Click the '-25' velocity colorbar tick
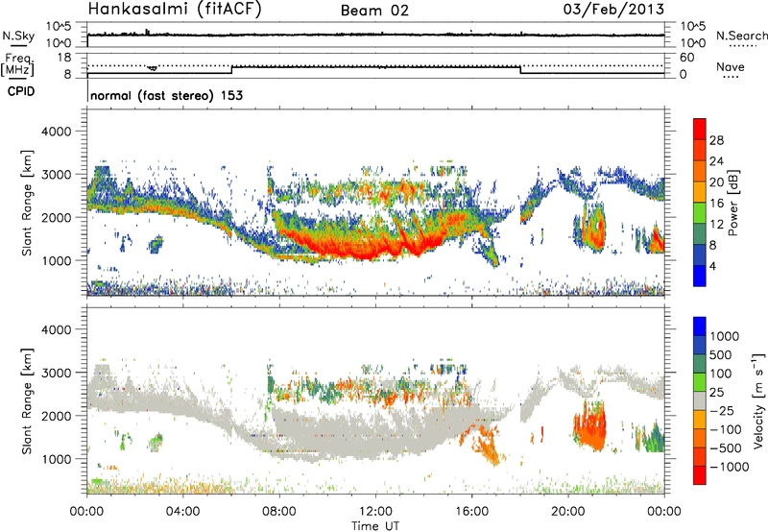Viewport: 768px width, 532px height. coord(722,410)
